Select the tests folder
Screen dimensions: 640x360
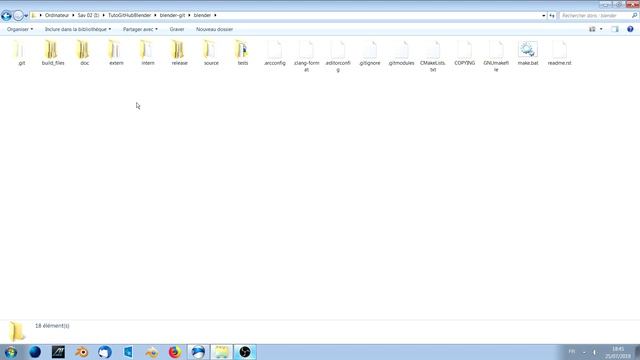click(242, 53)
